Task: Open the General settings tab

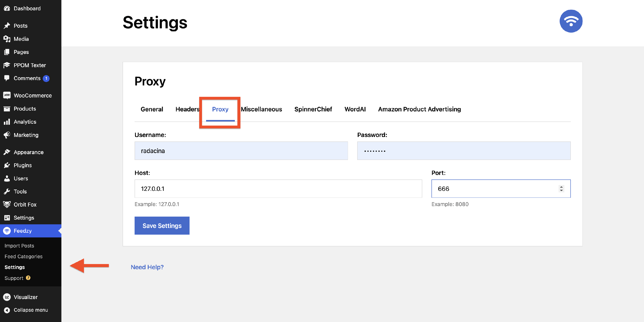Action: 152,109
